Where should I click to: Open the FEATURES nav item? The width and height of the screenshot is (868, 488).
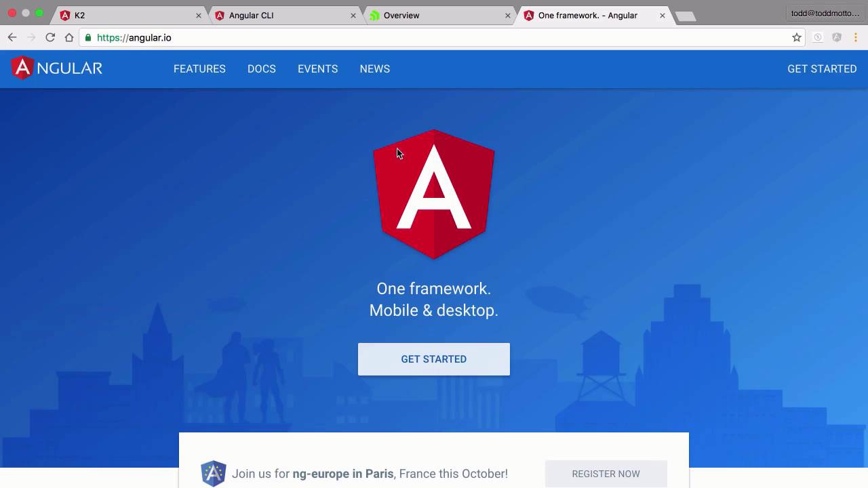coord(199,68)
